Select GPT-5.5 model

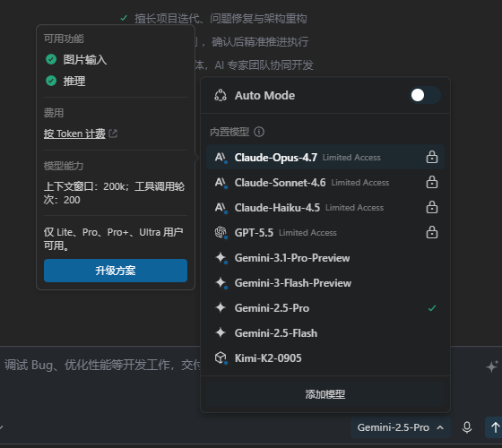pyautogui.click(x=325, y=232)
